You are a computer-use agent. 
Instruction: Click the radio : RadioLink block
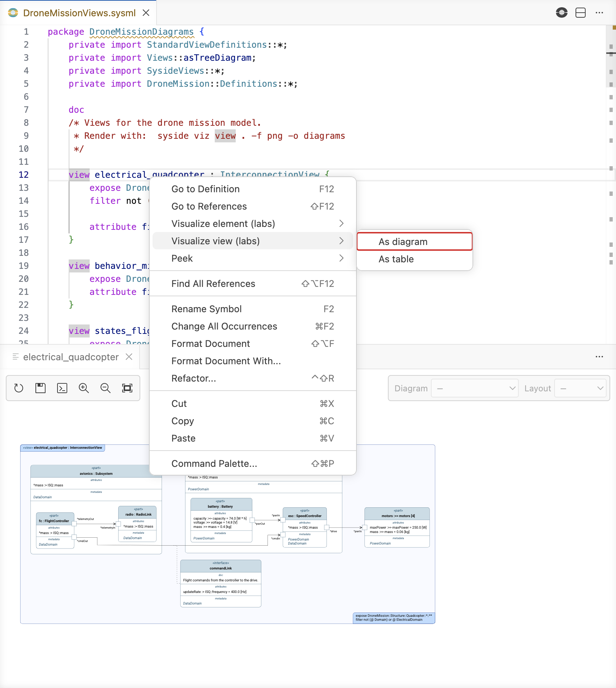(137, 524)
